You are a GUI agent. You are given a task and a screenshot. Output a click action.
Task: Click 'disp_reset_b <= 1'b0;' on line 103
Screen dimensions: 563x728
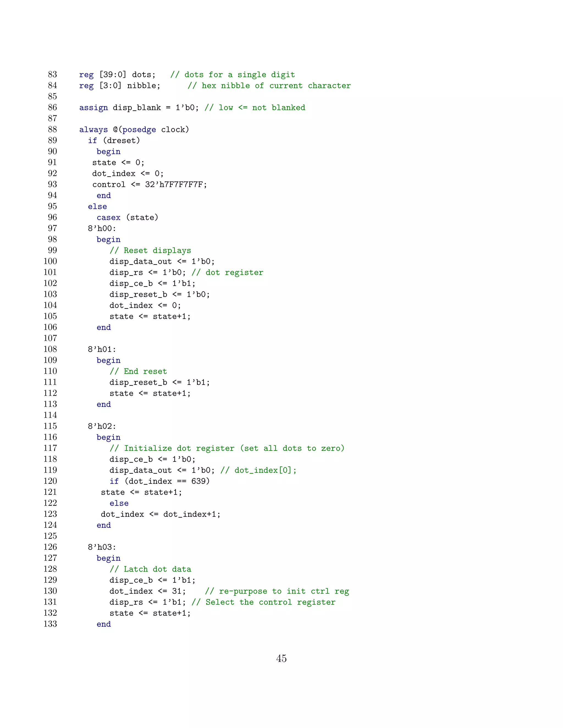point(160,295)
